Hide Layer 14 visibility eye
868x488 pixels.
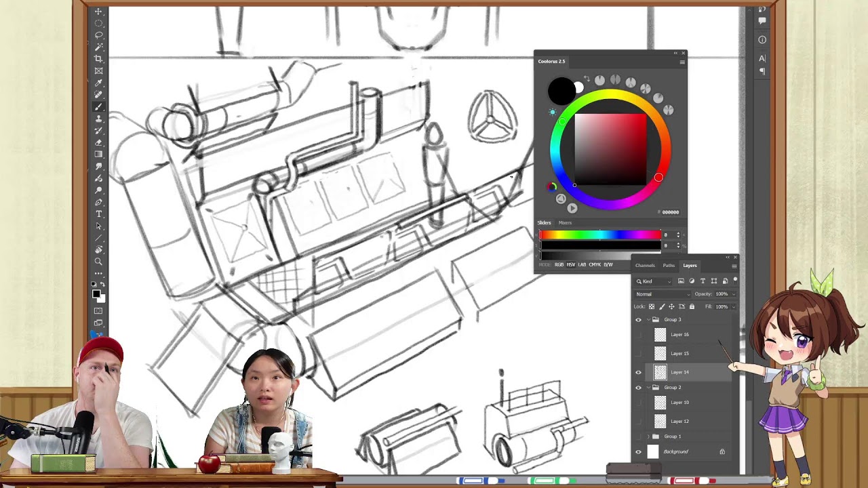[x=638, y=372]
